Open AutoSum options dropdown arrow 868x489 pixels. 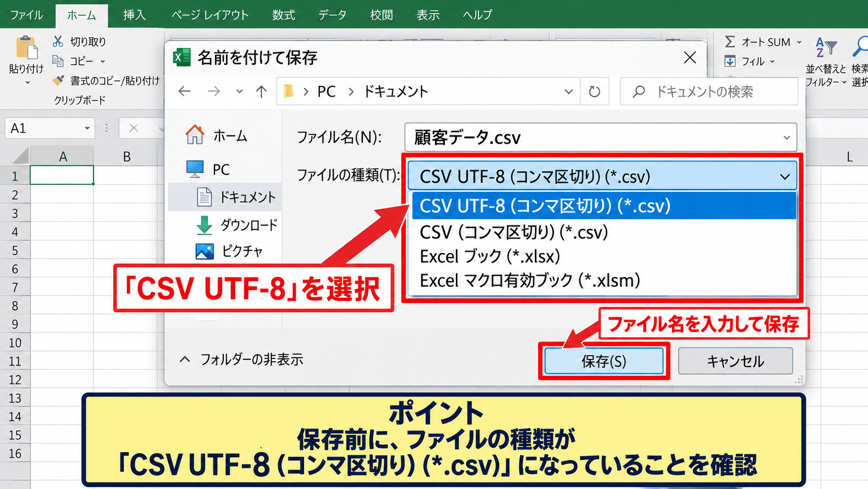[799, 42]
